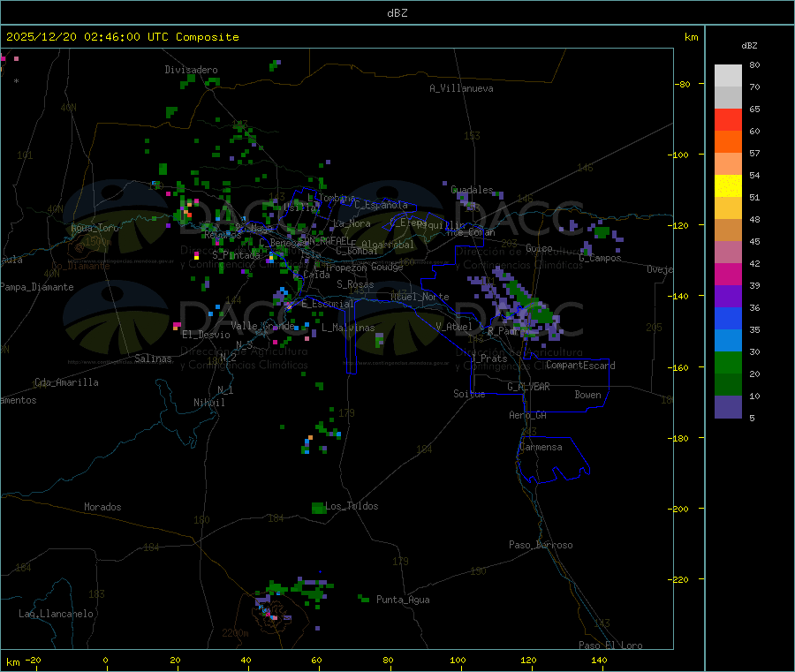Select the Bowen location label
The image size is (795, 672).
coord(587,396)
